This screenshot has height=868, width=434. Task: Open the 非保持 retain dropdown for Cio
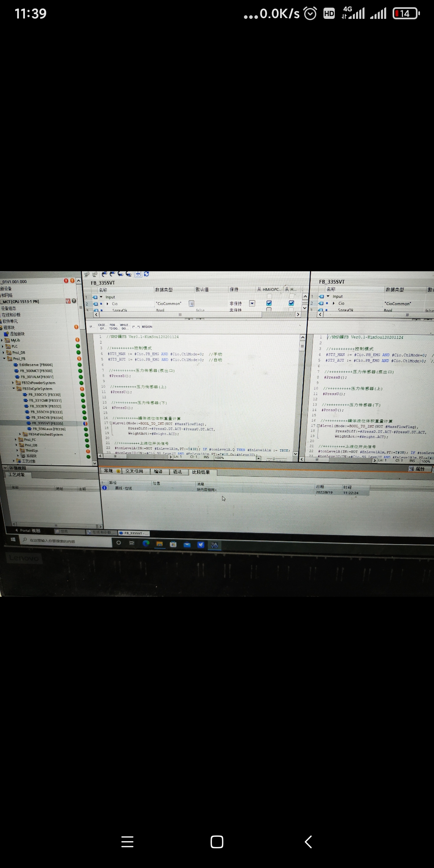(252, 303)
